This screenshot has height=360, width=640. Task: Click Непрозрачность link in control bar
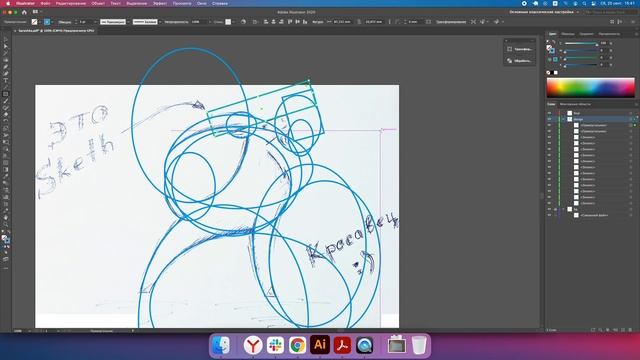(176, 22)
